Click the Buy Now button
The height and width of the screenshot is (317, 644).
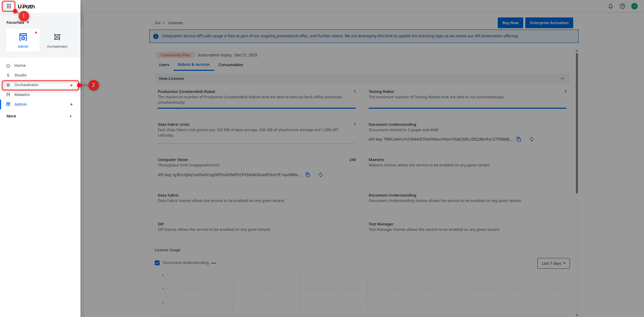tap(510, 23)
